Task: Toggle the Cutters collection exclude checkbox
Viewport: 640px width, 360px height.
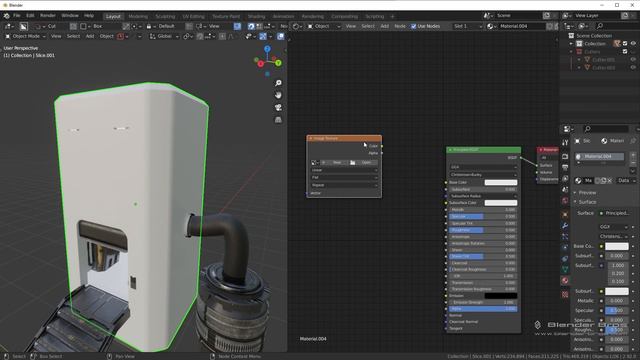Action: [625, 52]
